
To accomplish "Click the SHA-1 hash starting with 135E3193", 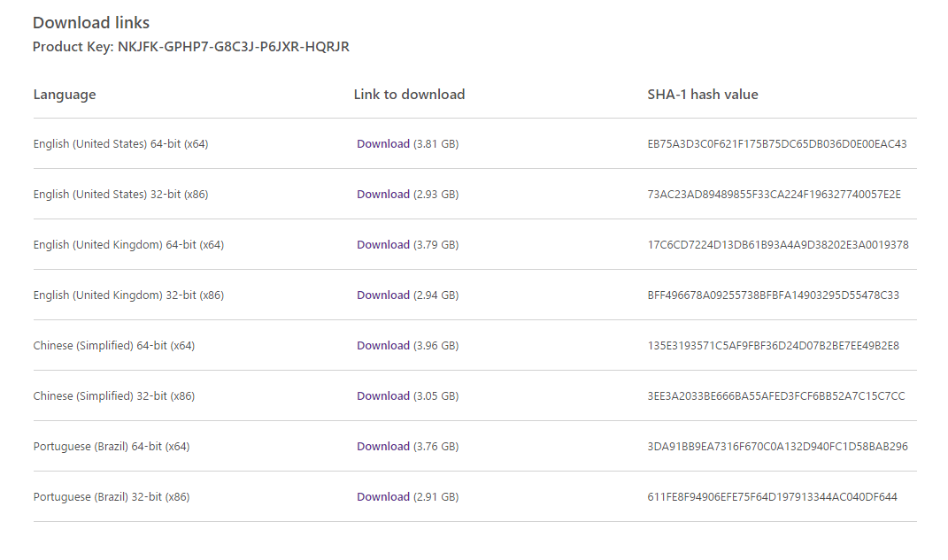I will click(773, 345).
